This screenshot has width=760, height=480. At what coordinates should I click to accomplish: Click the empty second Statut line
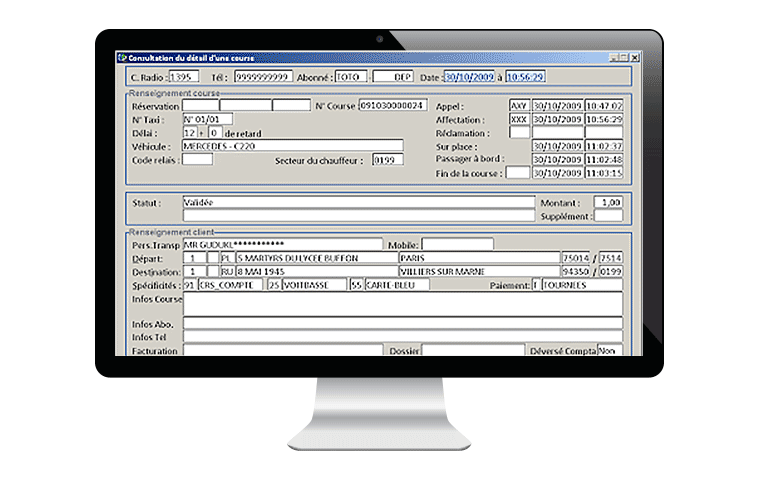pyautogui.click(x=359, y=215)
